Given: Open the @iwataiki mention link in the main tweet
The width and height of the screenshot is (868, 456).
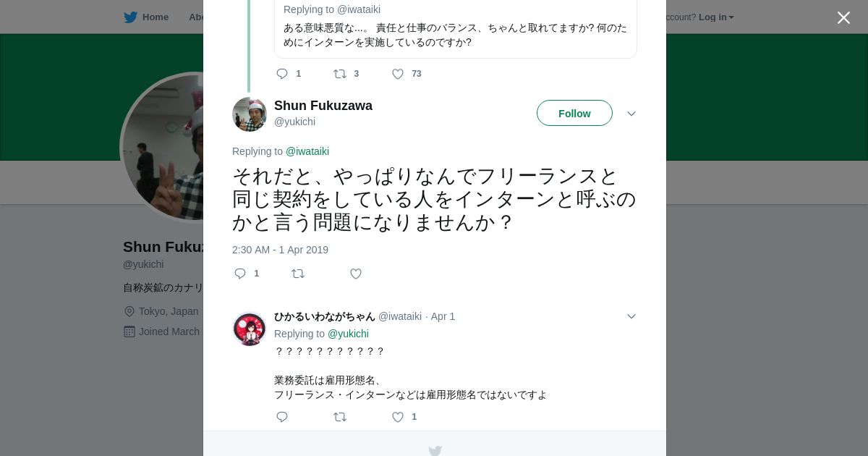Looking at the screenshot, I should click(307, 151).
